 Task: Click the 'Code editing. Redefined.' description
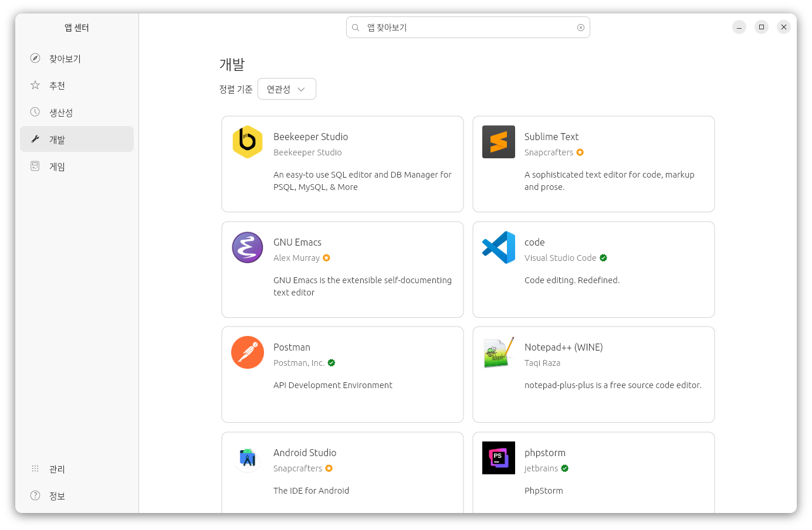(572, 280)
